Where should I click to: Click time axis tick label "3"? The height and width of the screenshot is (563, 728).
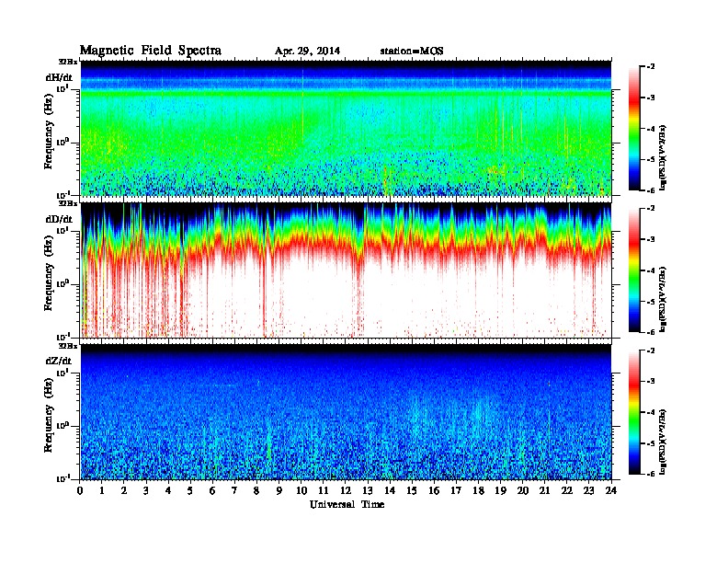coord(146,490)
